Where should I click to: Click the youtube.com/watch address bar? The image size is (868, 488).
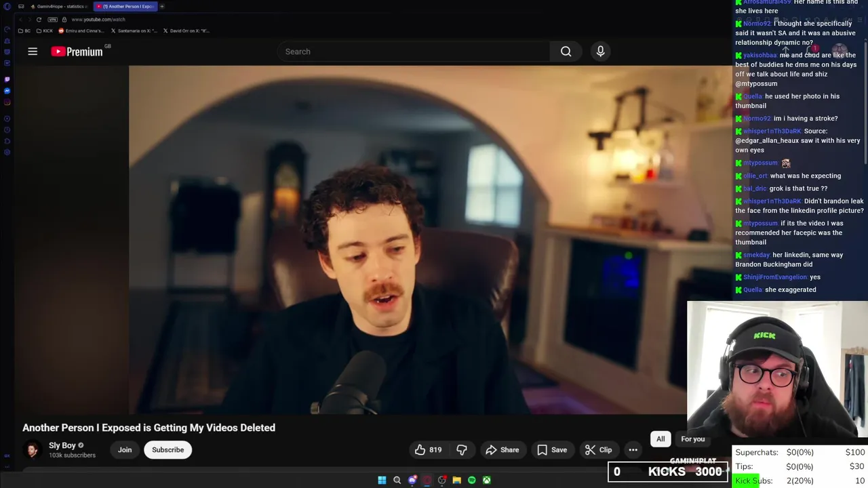click(x=98, y=20)
